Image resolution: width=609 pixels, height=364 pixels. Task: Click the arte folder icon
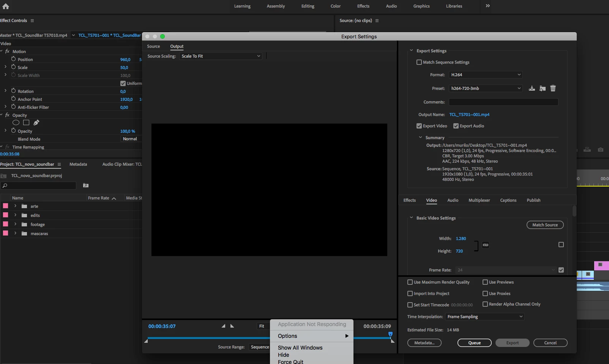tap(24, 206)
